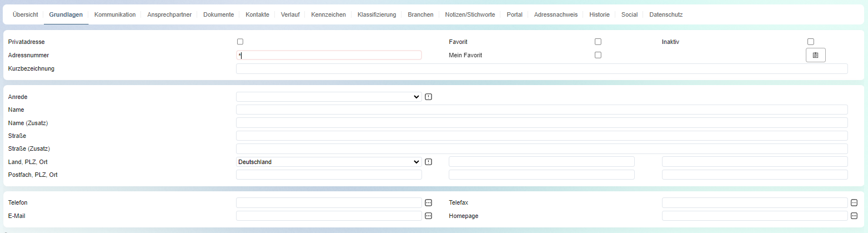Open the ellipsis icon next to E-Mail field
The width and height of the screenshot is (868, 233).
tap(428, 216)
